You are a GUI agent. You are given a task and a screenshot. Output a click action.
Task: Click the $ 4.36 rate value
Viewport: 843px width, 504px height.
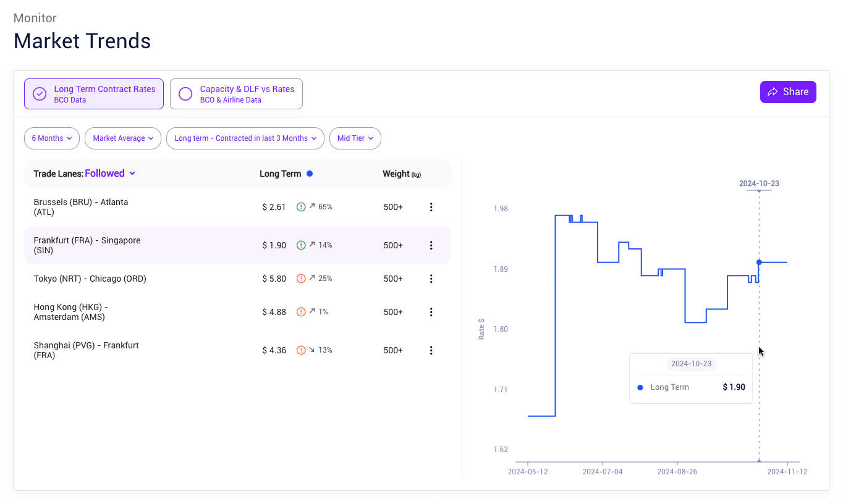click(274, 350)
